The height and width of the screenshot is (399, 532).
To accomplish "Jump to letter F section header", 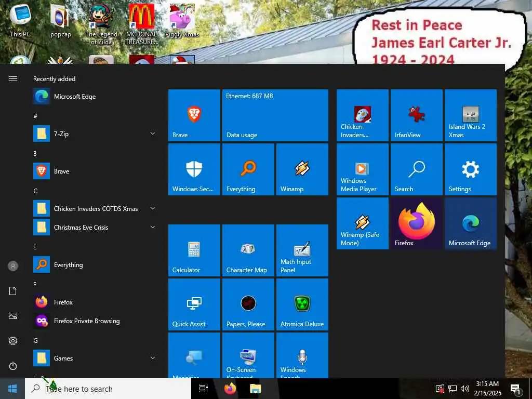I will click(35, 284).
